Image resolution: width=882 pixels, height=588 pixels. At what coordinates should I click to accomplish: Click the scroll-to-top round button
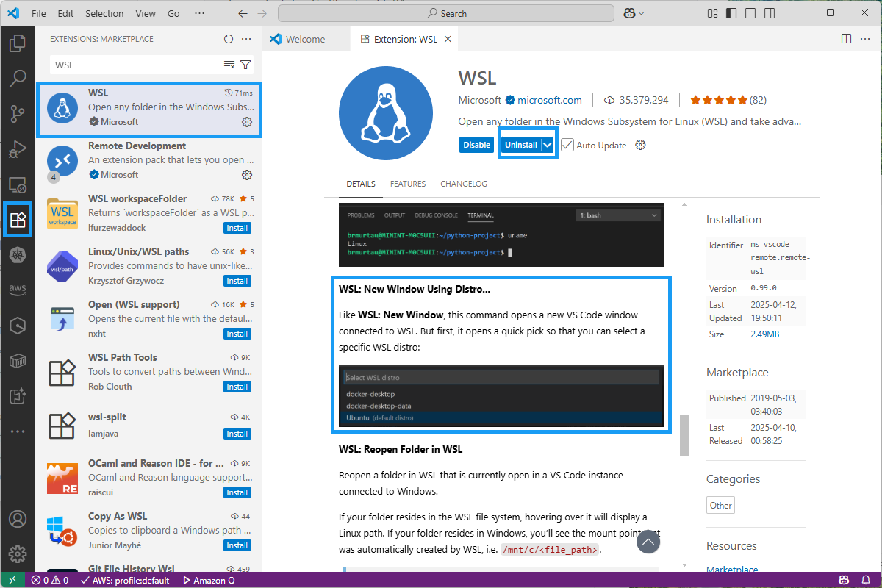[648, 542]
